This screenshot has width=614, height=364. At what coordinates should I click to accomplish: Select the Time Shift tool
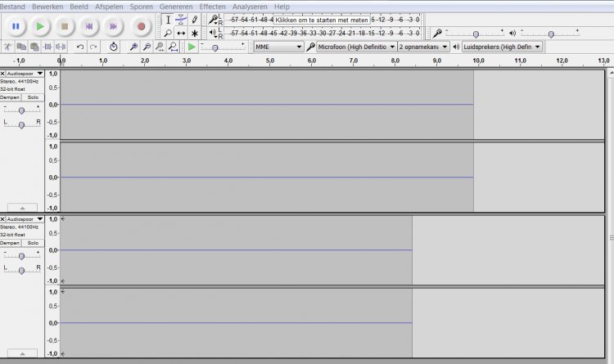click(181, 34)
